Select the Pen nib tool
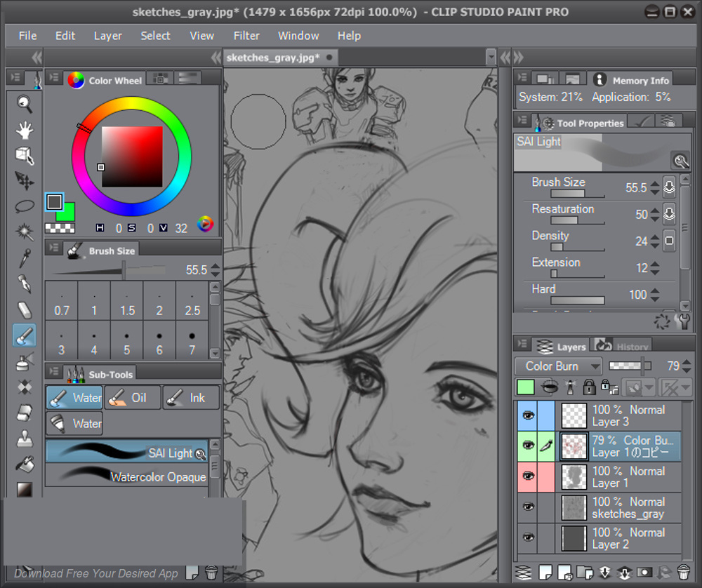The height and width of the screenshot is (588, 702). (x=24, y=283)
